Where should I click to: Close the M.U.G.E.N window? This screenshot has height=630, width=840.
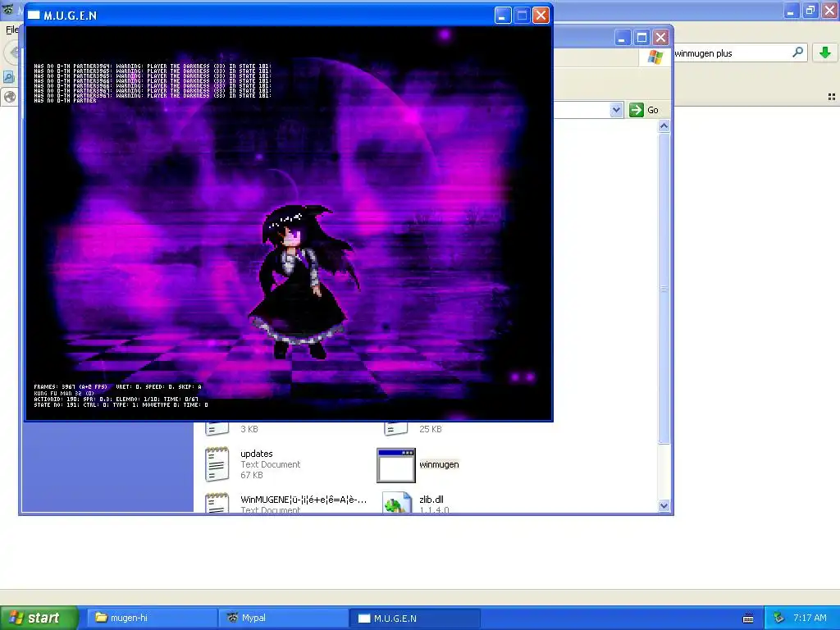tap(541, 15)
